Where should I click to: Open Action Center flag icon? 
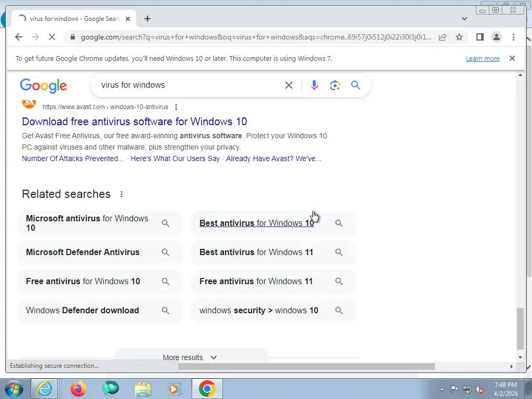point(454,389)
